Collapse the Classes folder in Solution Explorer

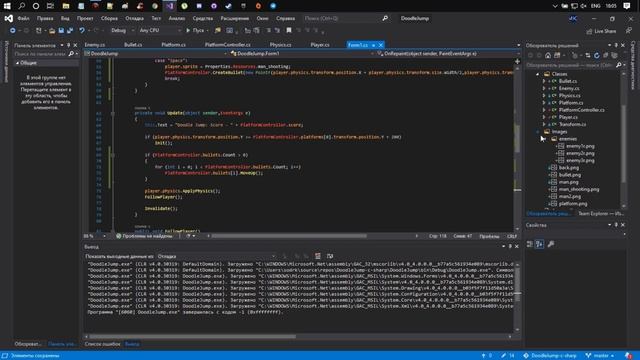(538, 74)
